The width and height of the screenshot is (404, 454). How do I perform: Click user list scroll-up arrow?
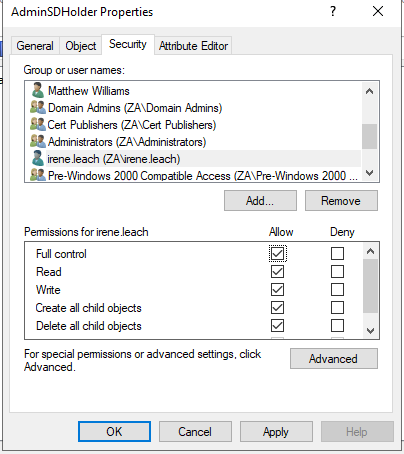pos(369,91)
